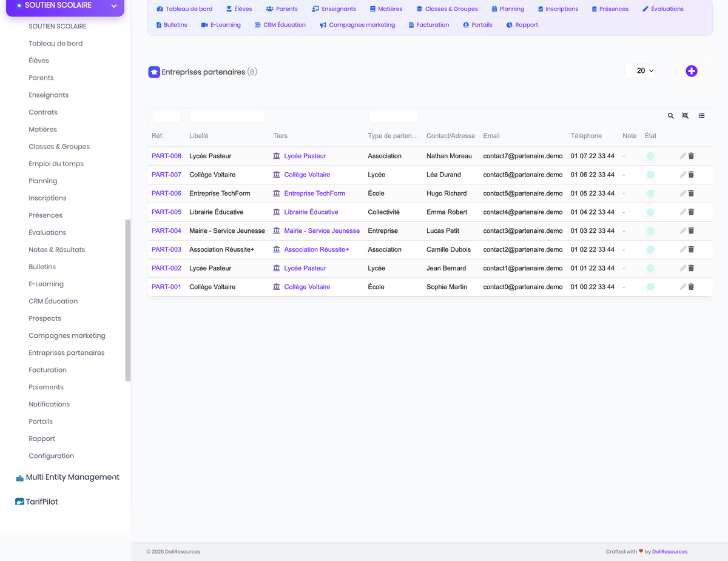Click the Libellé filter input field
This screenshot has width=728, height=561.
(227, 116)
